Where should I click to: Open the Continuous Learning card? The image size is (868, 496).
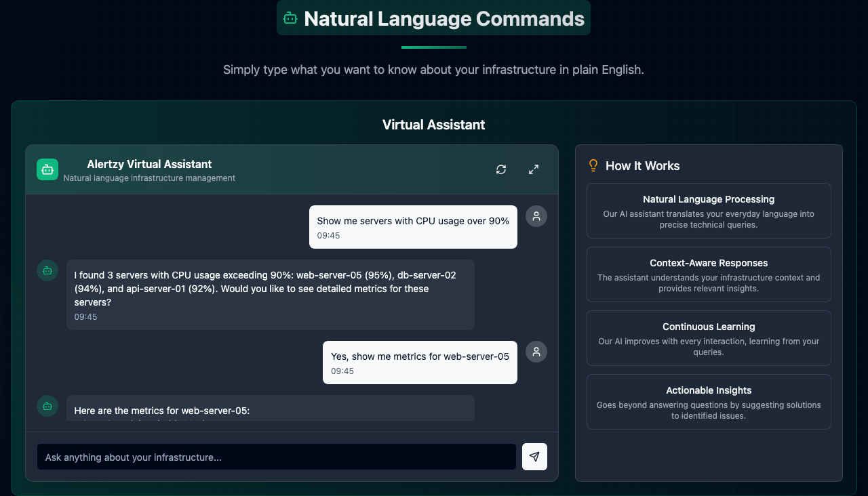point(709,338)
